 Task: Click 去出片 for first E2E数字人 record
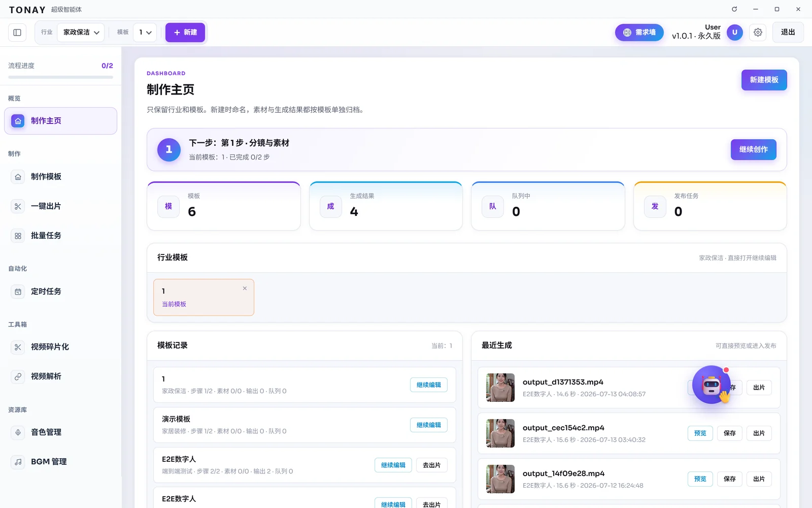tap(432, 465)
